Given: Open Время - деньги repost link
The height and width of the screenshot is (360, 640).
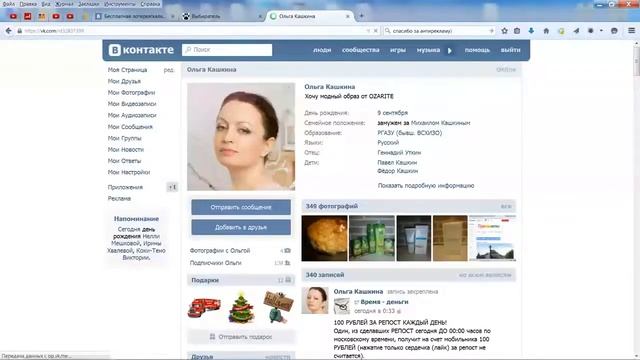Looking at the screenshot, I should pos(384,302).
